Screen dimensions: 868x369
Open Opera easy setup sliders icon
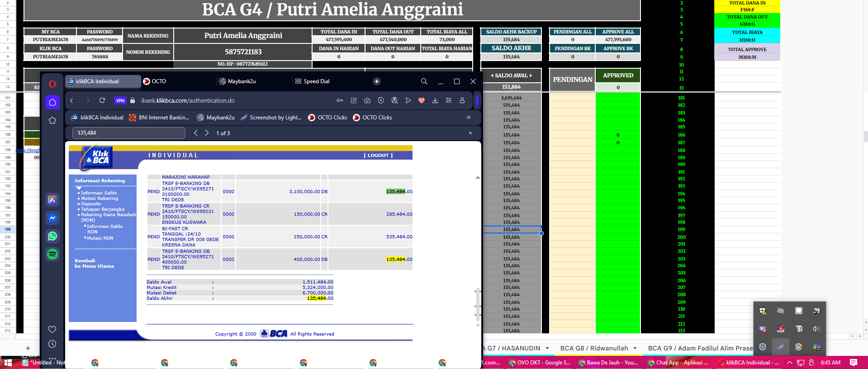pos(449,100)
